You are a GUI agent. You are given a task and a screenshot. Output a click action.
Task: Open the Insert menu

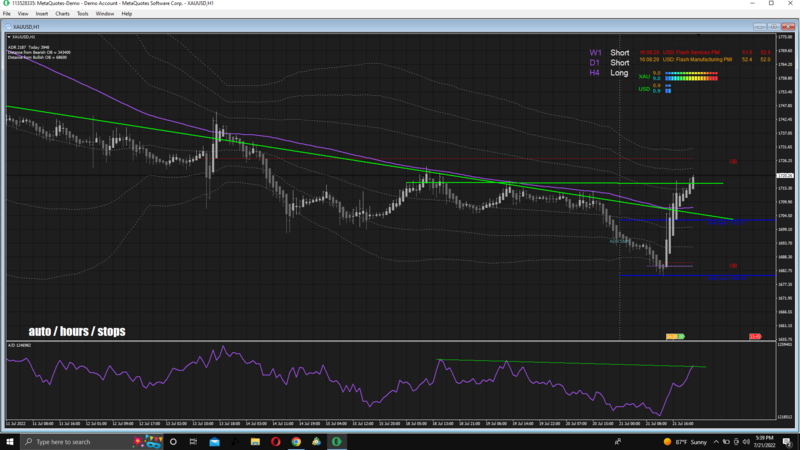(x=42, y=14)
